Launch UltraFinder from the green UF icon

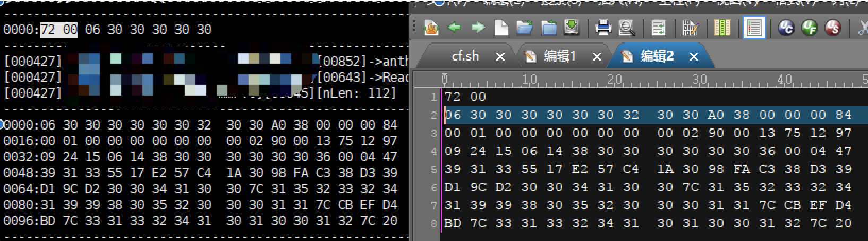point(809,27)
